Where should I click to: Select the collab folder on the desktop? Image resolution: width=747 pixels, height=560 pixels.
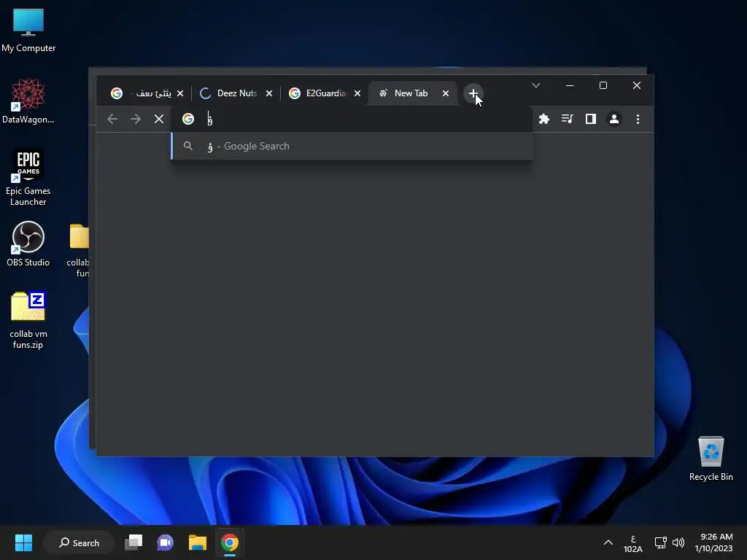79,251
